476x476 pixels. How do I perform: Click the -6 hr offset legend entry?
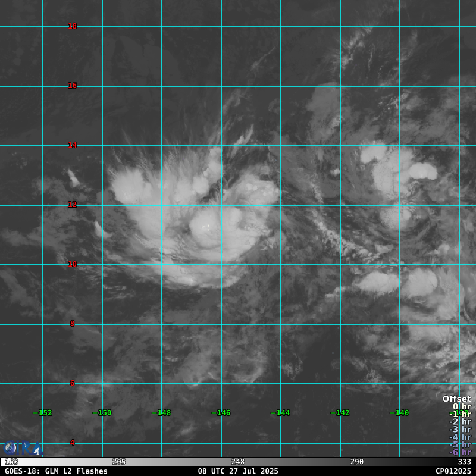pyautogui.click(x=459, y=452)
